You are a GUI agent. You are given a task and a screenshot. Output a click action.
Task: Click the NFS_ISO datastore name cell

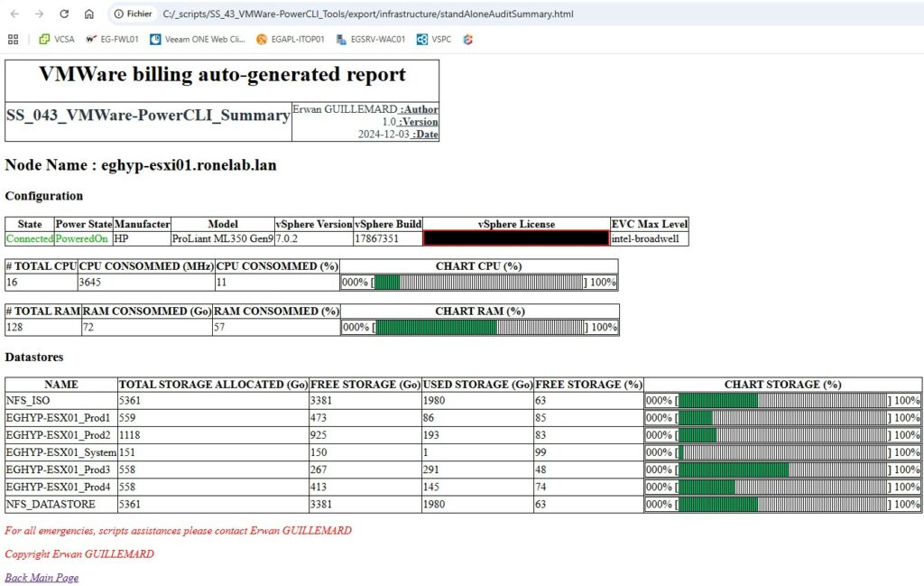tap(61, 401)
